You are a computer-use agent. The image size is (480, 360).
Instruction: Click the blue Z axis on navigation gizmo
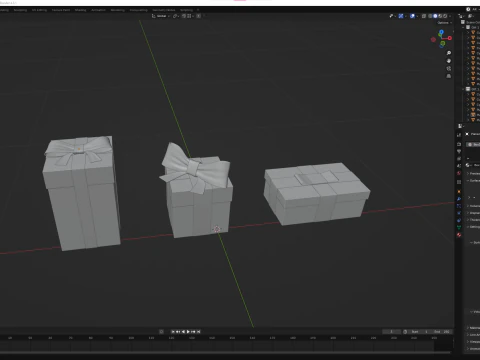(x=441, y=32)
